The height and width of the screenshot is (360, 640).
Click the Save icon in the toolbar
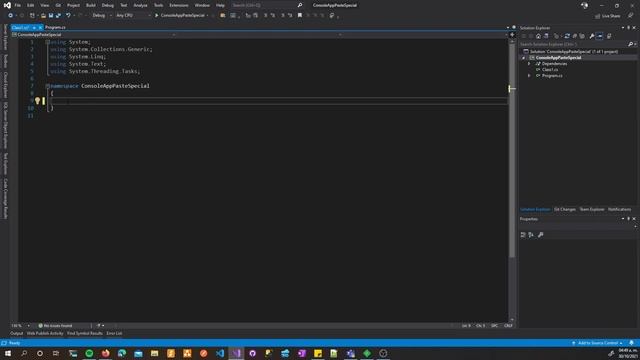[x=51, y=16]
